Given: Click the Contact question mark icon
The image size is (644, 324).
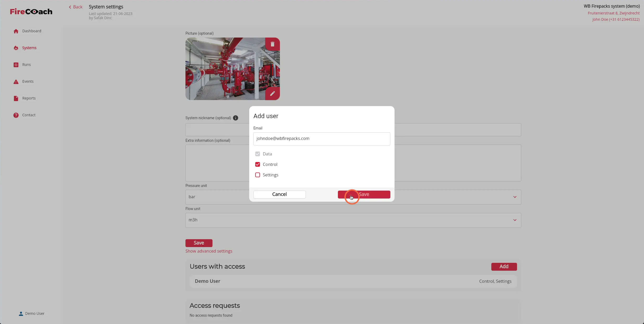Looking at the screenshot, I should 16,115.
